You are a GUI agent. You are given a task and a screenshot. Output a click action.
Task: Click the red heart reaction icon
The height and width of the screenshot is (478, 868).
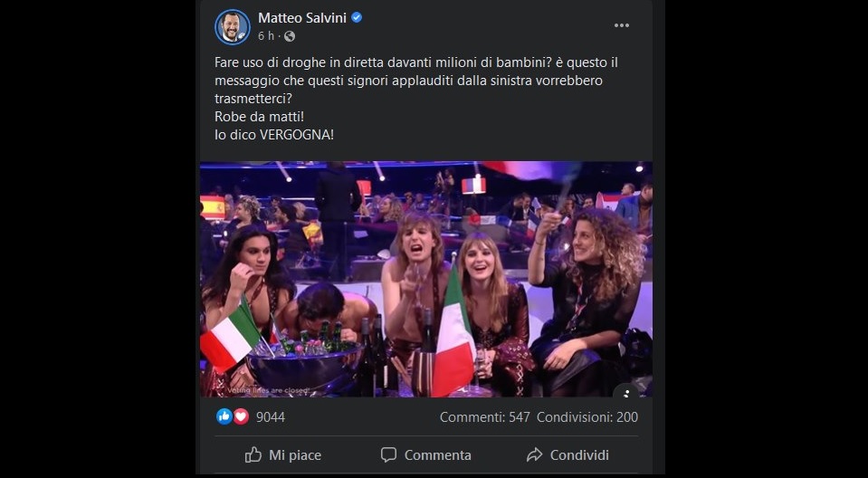(x=241, y=417)
